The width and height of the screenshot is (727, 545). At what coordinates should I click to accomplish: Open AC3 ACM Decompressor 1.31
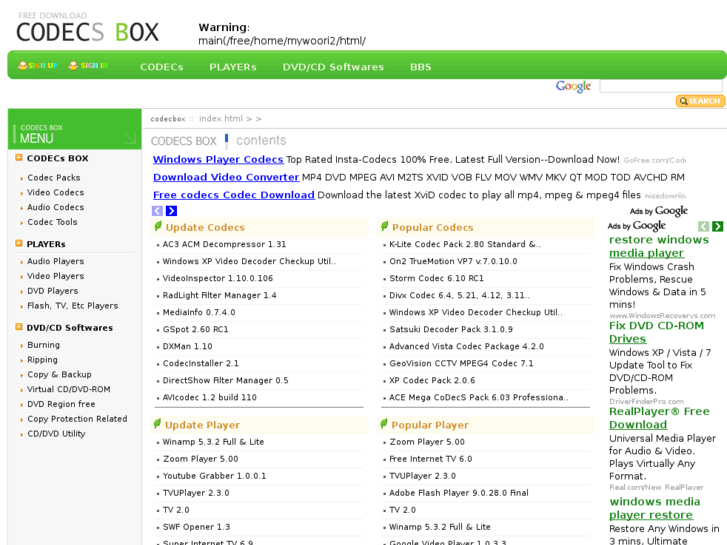click(x=224, y=244)
